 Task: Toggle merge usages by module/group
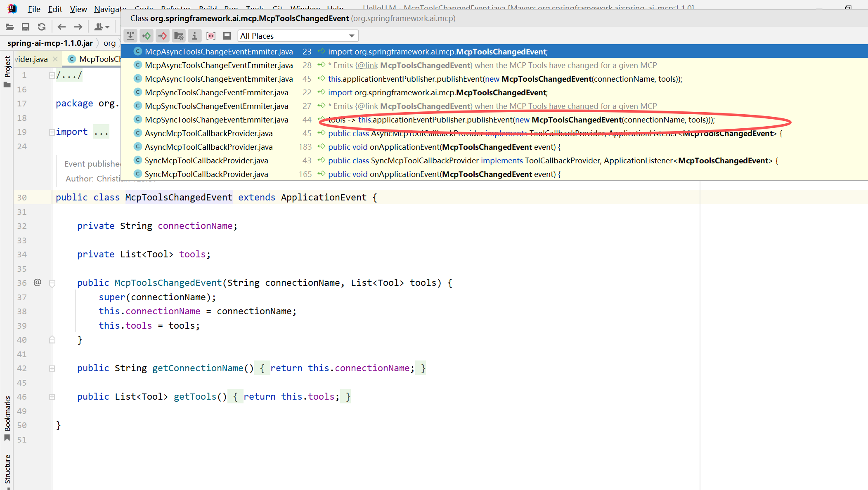pyautogui.click(x=179, y=36)
